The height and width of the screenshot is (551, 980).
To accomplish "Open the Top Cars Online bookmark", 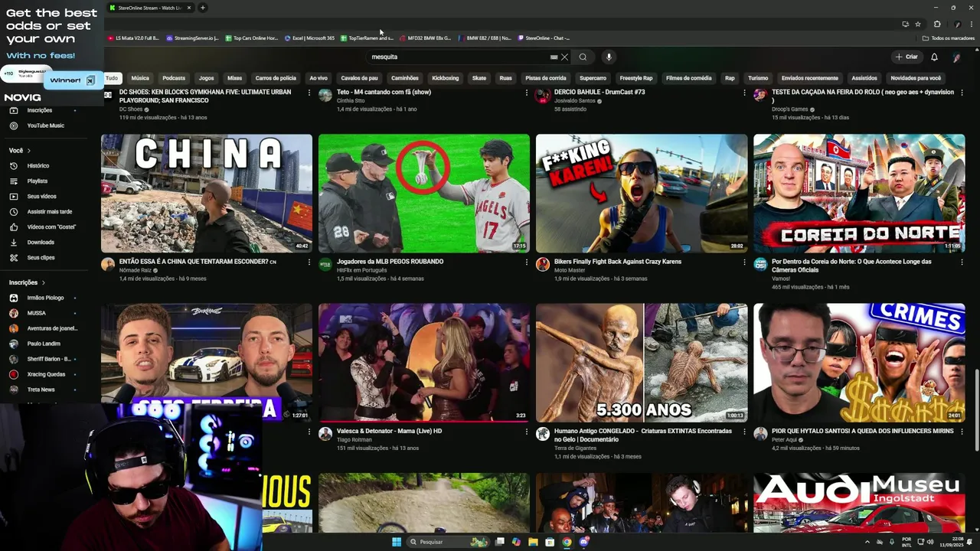I will (251, 38).
